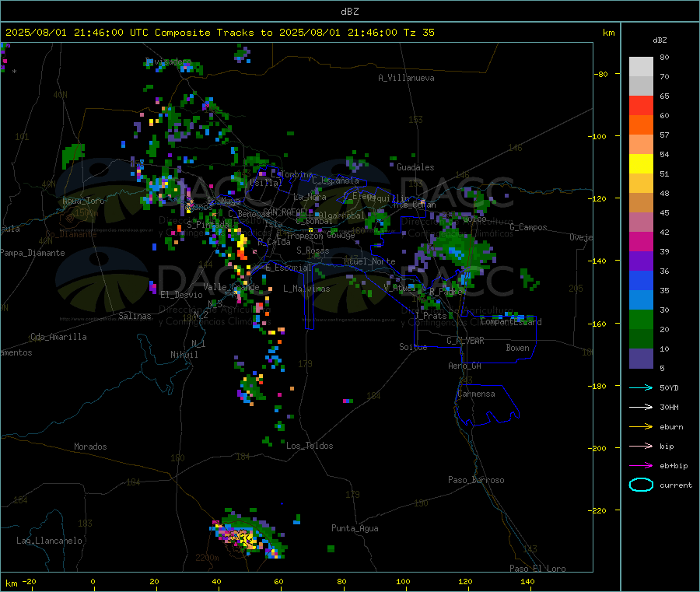The image size is (700, 592).
Task: Click the Soitue map label
Action: click(x=413, y=347)
